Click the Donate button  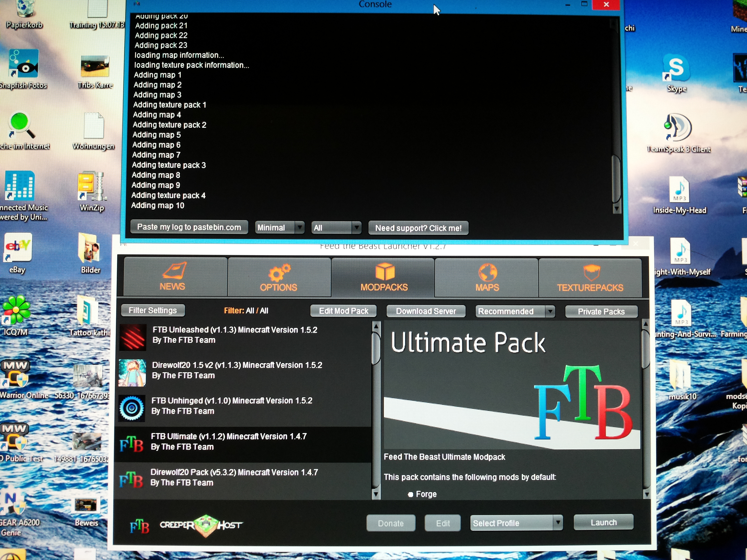coord(391,523)
